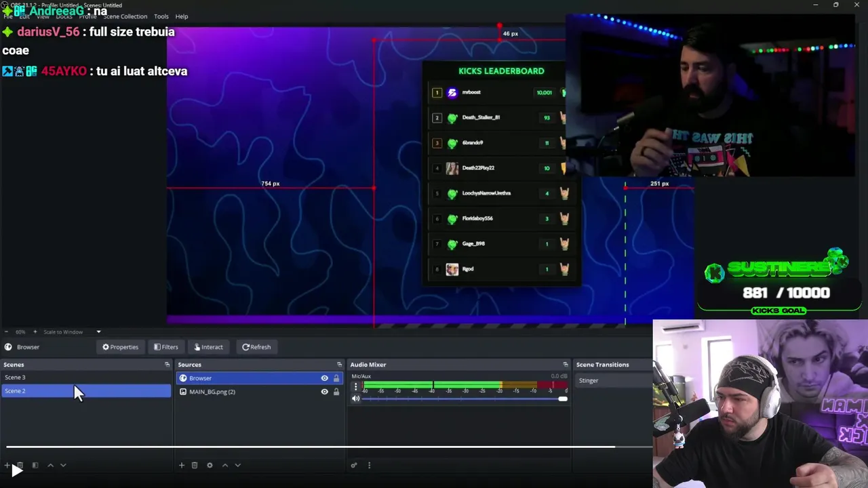The image size is (868, 488).
Task: Open Filters for the Browser source
Action: tap(165, 347)
